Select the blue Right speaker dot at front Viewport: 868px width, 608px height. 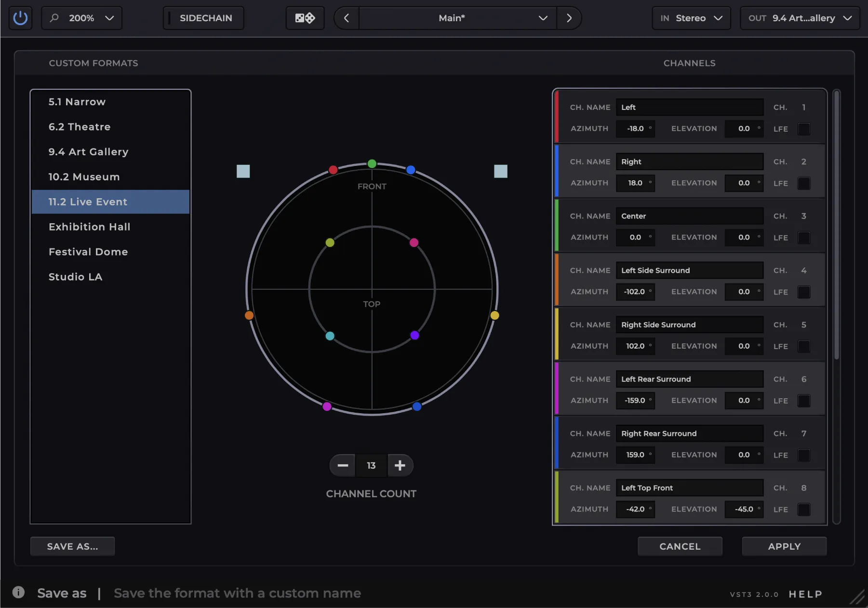[411, 170]
